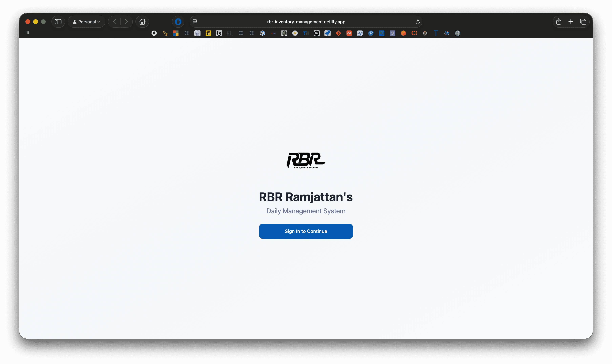This screenshot has width=612, height=364.
Task: Click the Home button icon
Action: coord(142,22)
